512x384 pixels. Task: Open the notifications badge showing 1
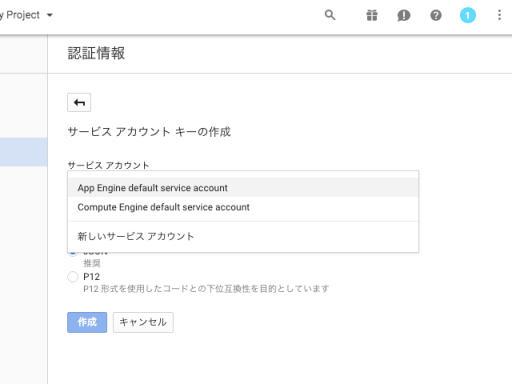tap(468, 15)
